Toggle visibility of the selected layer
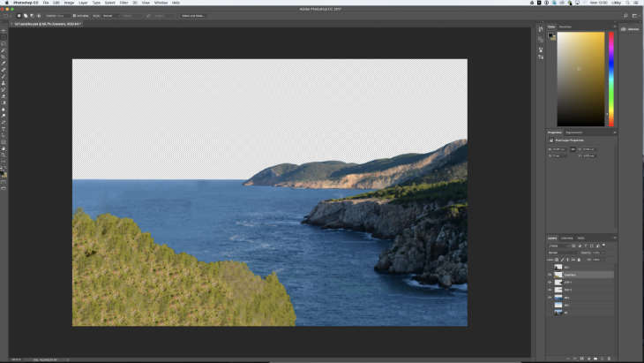 tap(550, 275)
